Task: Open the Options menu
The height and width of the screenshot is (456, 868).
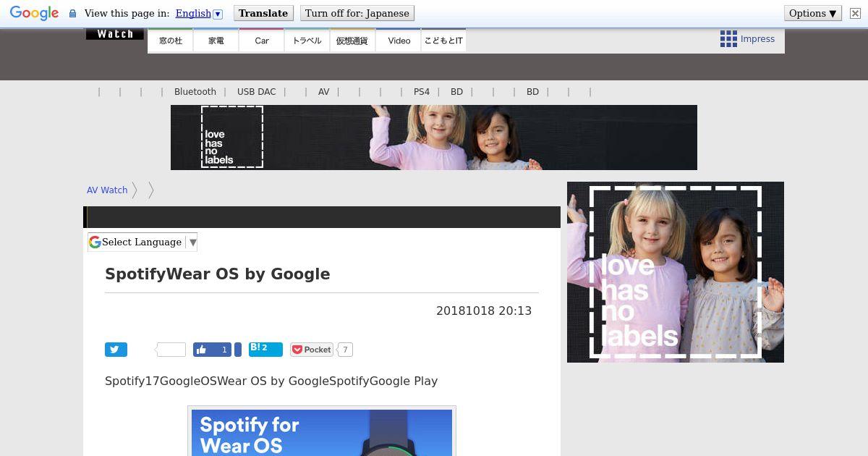Action: 812,13
